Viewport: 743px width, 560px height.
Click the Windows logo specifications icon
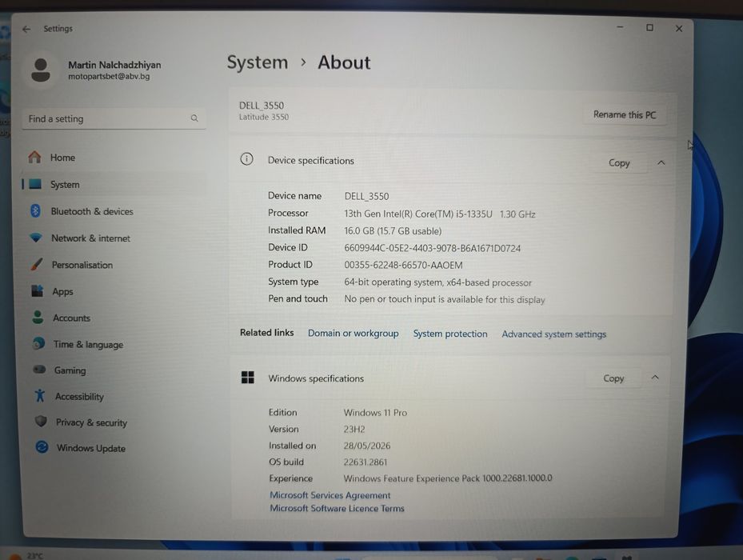[248, 378]
